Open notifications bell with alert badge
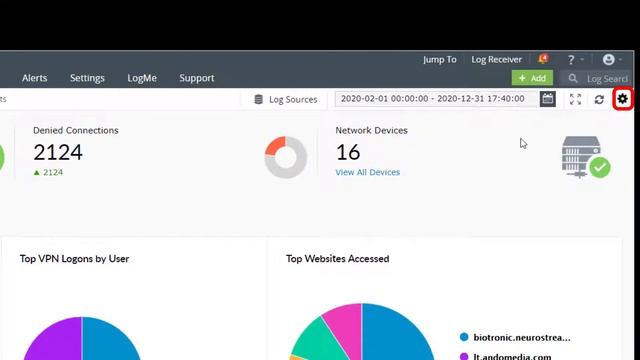Screen dimensions: 640x360 tap(543, 59)
